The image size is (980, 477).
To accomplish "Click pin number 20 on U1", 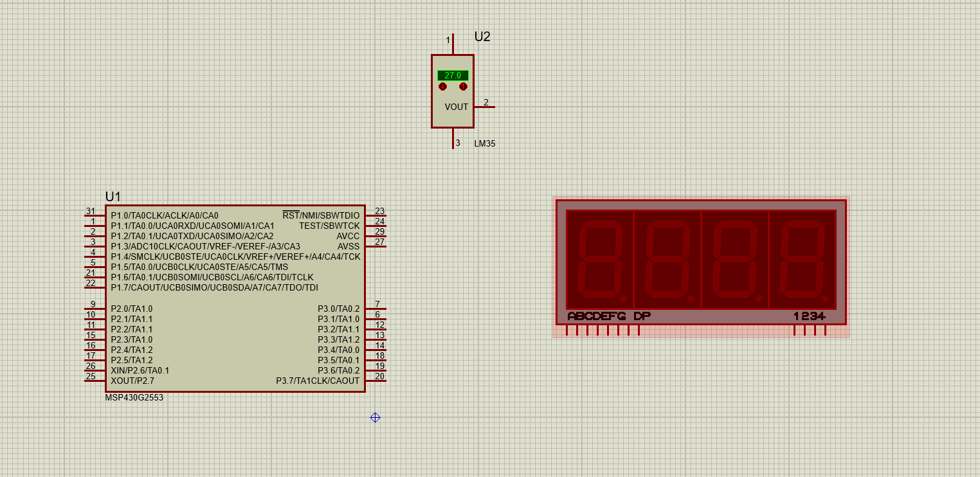I will pyautogui.click(x=380, y=377).
